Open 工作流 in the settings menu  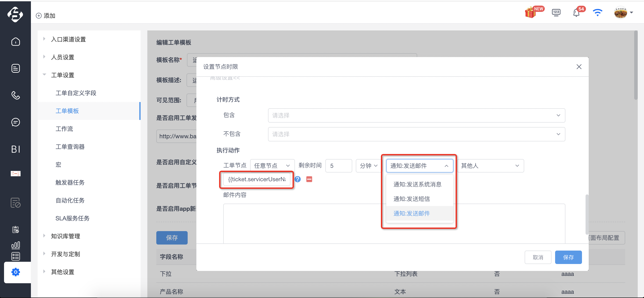coord(64,129)
